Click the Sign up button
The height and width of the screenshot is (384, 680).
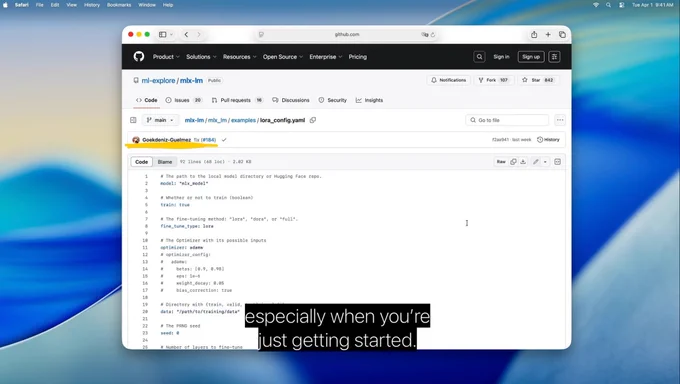click(x=531, y=57)
